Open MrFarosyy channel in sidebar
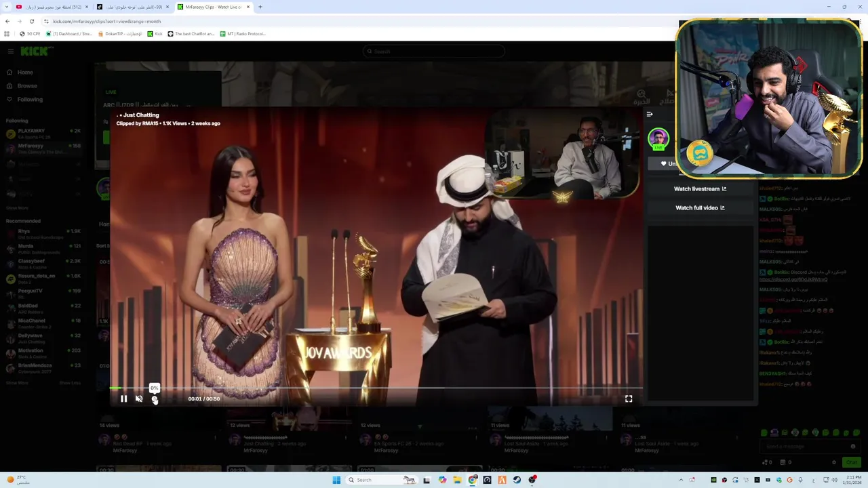Viewport: 868px width, 488px height. (43, 148)
